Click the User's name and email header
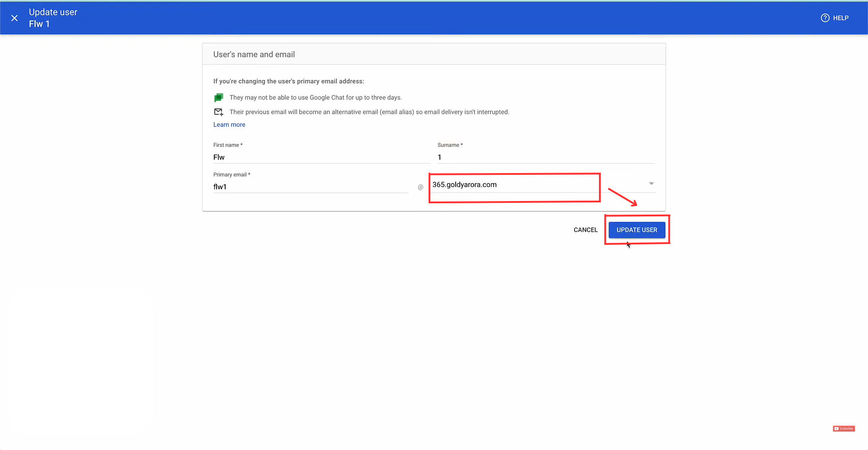This screenshot has height=450, width=868. (254, 55)
